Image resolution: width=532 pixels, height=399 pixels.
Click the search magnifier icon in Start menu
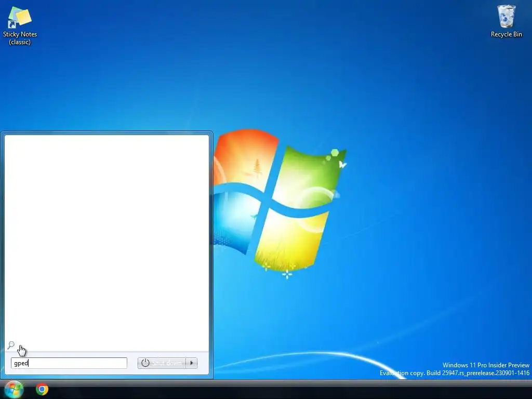click(x=11, y=345)
